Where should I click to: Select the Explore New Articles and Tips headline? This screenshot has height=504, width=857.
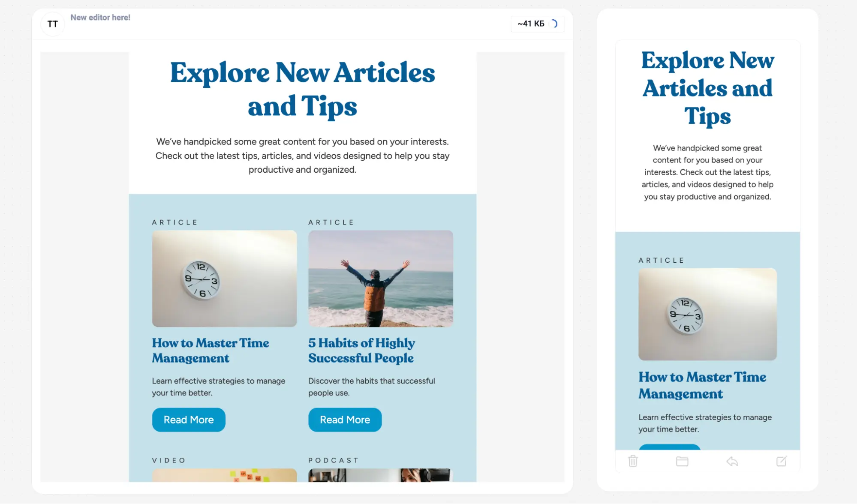click(x=303, y=89)
